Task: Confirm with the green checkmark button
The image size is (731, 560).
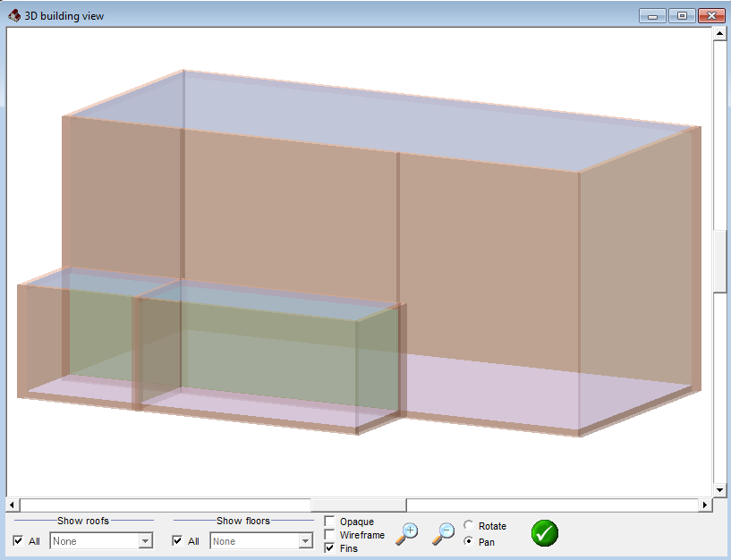Action: point(545,533)
